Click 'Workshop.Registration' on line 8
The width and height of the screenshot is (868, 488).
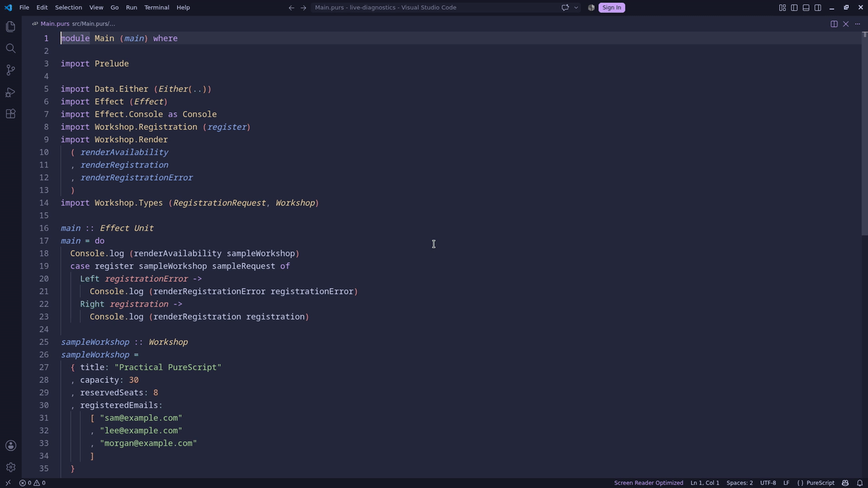[x=146, y=127]
